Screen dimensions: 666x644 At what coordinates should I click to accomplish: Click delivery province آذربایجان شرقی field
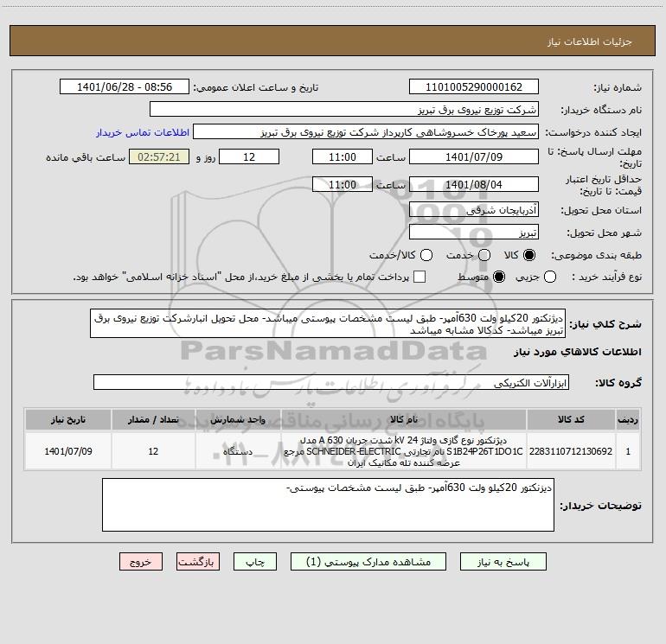[474, 209]
